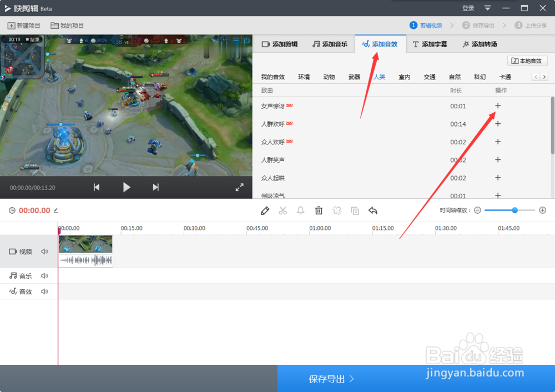Open the title bar dropdown menu arrow
The height and width of the screenshot is (392, 555).
488,8
